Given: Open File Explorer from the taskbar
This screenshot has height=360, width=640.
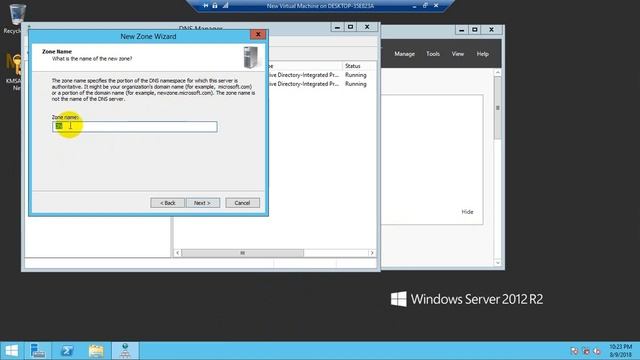Looking at the screenshot, I should [96, 351].
